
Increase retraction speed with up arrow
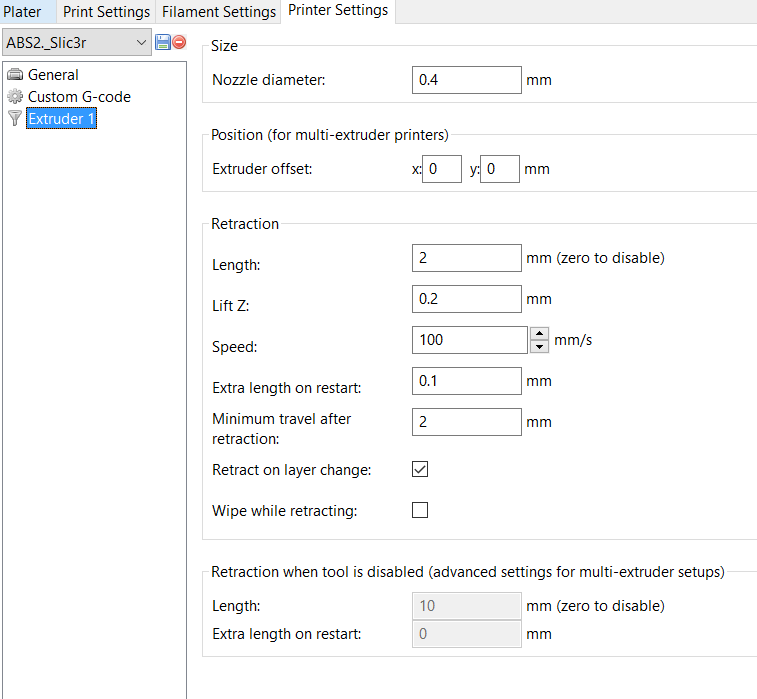539,333
